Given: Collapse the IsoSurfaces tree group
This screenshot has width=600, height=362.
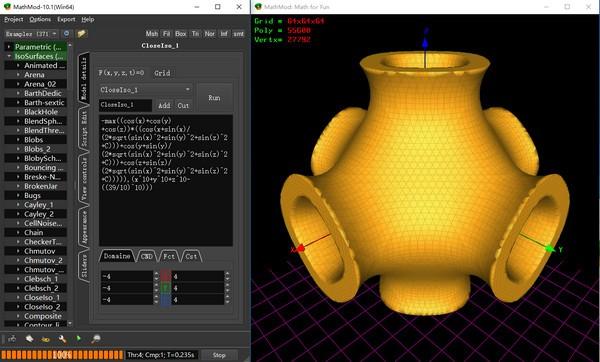Looking at the screenshot, I should click(x=9, y=56).
